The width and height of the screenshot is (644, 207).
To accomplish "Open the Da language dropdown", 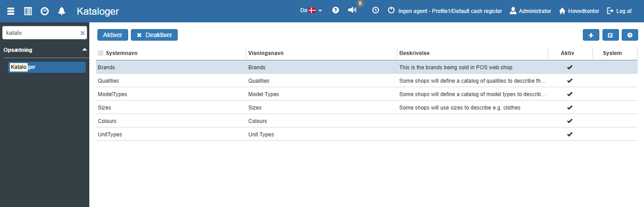I will pyautogui.click(x=311, y=10).
